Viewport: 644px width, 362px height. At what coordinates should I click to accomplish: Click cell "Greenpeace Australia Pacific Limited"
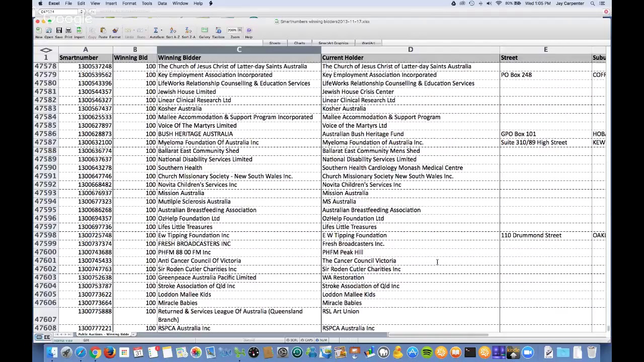(x=239, y=278)
